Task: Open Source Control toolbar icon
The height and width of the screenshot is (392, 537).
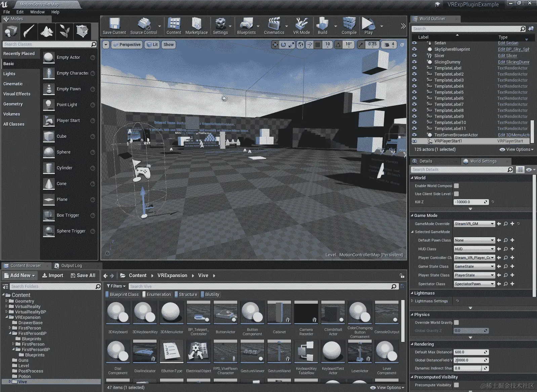Action: tap(144, 26)
